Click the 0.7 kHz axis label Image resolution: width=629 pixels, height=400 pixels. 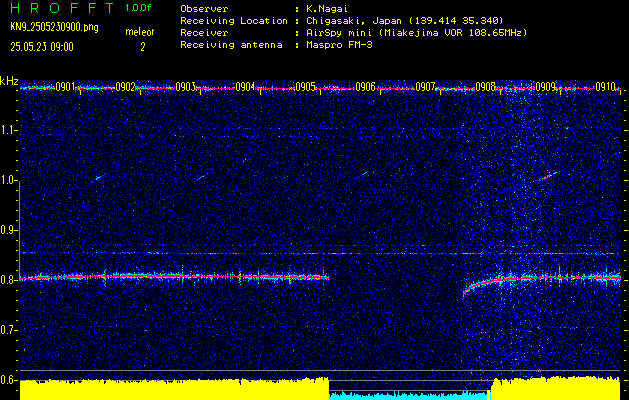[x=8, y=330]
